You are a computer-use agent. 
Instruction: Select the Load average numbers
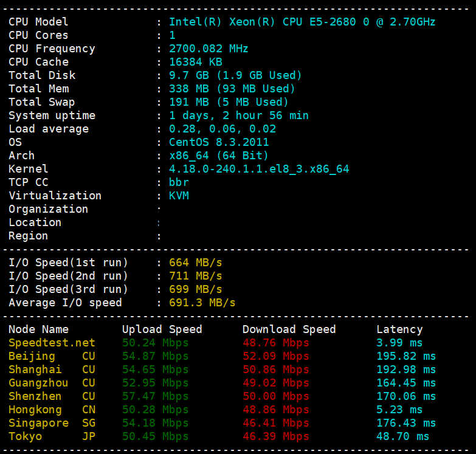point(222,129)
